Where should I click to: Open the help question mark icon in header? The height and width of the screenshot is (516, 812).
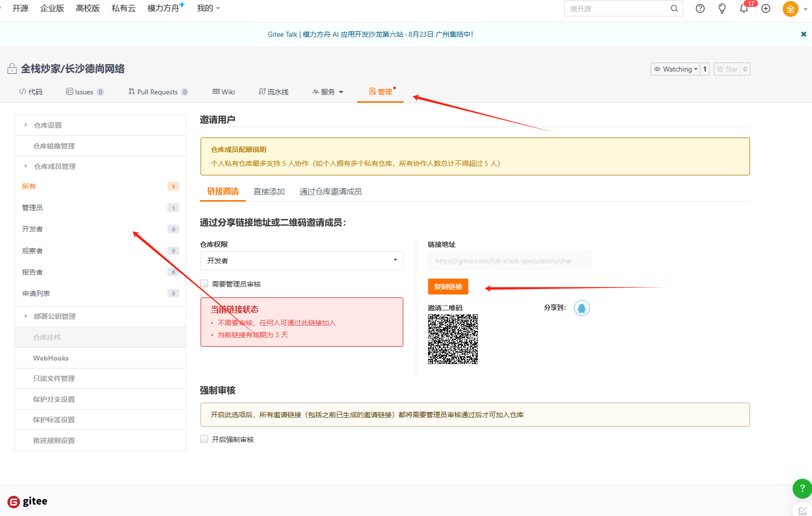(700, 8)
